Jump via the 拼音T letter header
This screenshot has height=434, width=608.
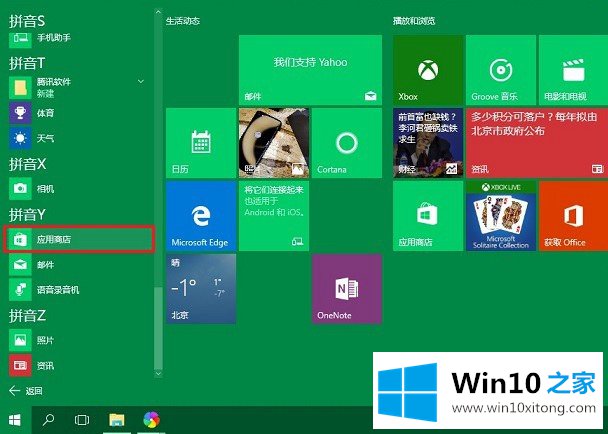[27, 63]
